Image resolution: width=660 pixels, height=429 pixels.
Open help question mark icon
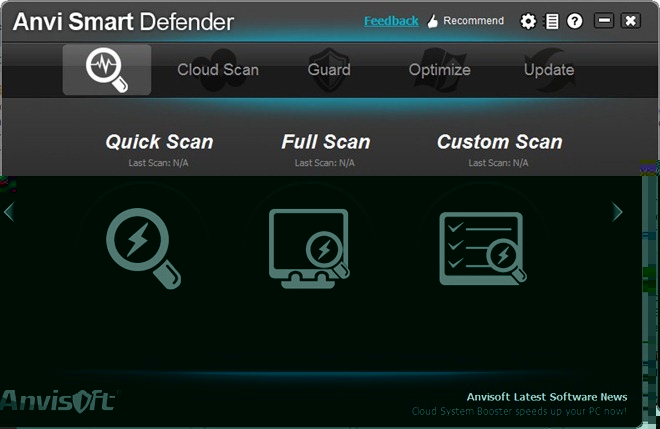tap(575, 21)
